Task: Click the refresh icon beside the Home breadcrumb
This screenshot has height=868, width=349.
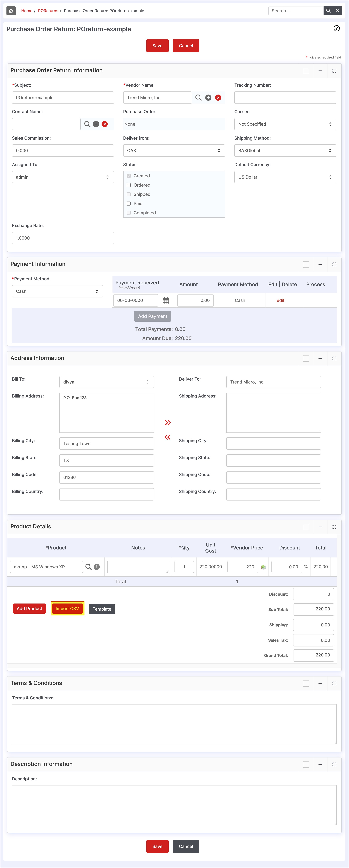Action: (11, 11)
